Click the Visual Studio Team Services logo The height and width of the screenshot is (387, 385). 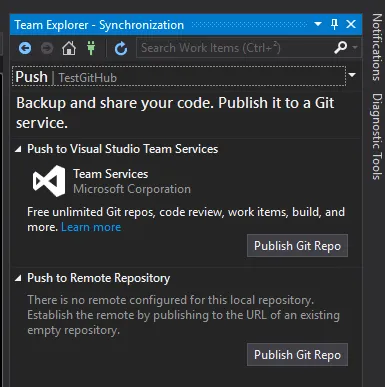tap(49, 181)
